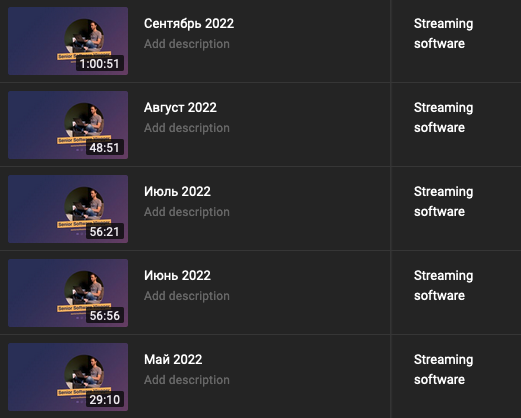Click the 29:10 duration badge
Viewport: 521px width, 418px height.
pos(105,399)
